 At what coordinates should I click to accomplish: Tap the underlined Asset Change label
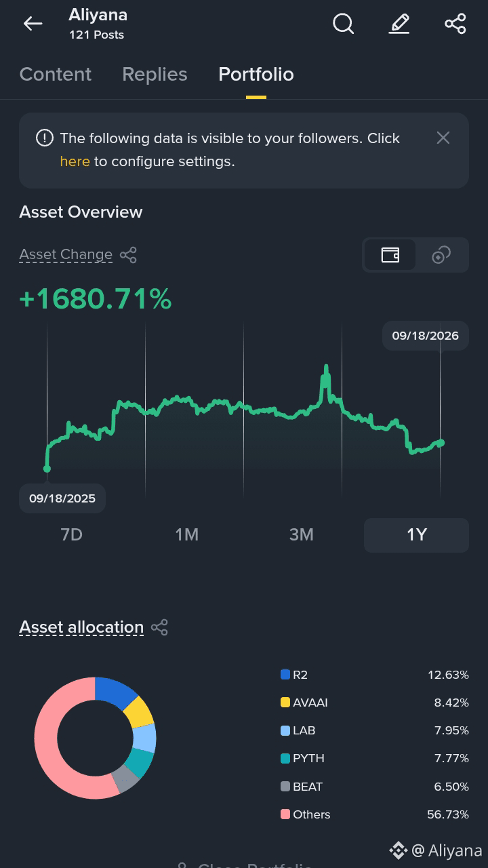66,255
